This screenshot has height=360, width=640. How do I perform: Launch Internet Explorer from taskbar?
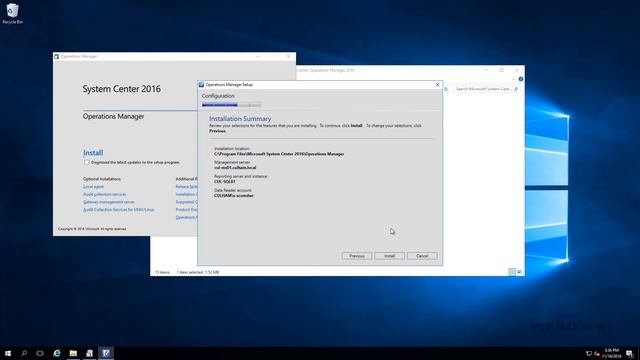pos(57,353)
